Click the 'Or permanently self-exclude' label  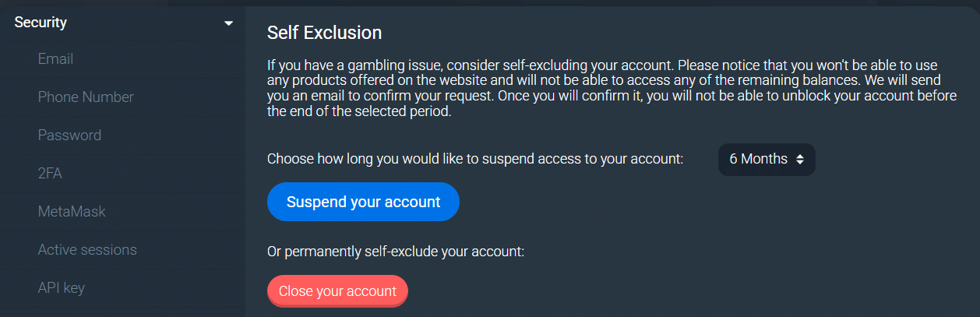point(396,252)
